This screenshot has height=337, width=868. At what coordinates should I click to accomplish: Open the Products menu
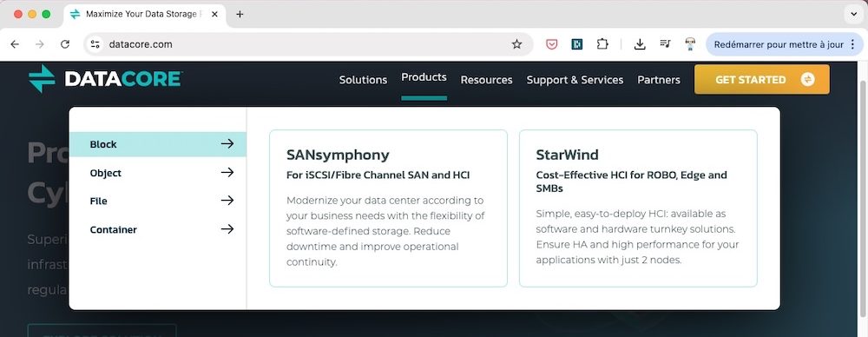click(424, 77)
